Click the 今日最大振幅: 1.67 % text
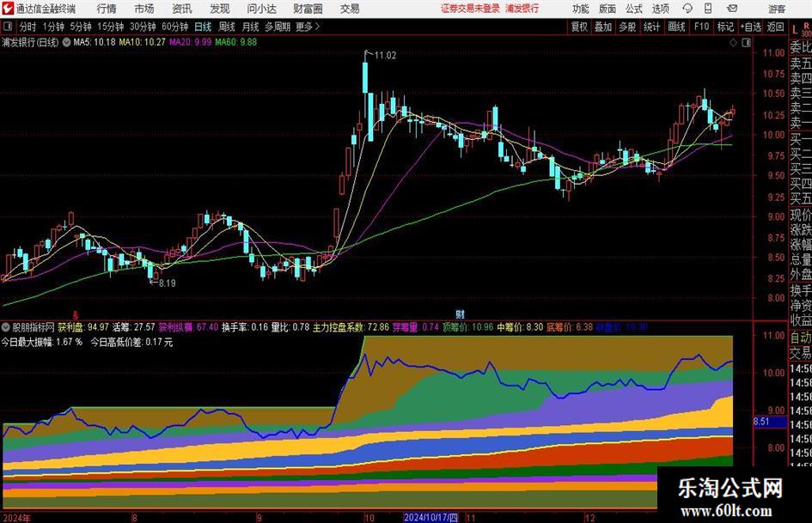This screenshot has height=523, width=812. coord(42,343)
